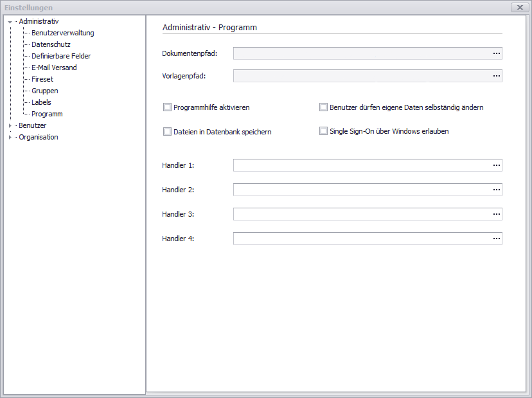Expand the Benutzer tree node arrow
The image size is (532, 398).
[10, 126]
